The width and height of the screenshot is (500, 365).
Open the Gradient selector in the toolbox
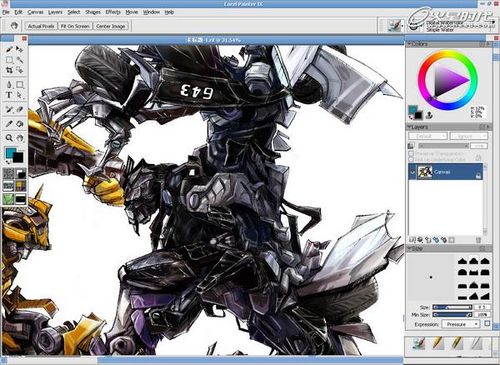[x=20, y=173]
